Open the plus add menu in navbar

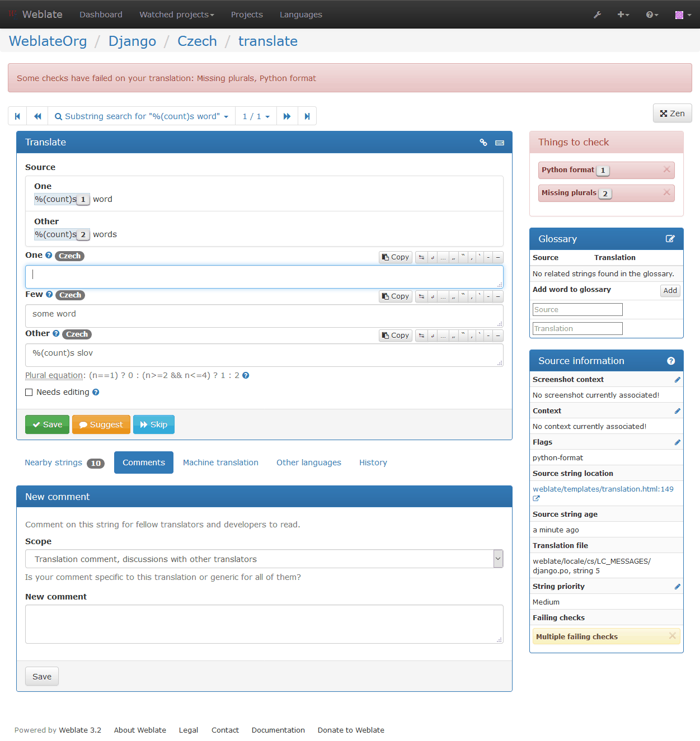tap(623, 15)
